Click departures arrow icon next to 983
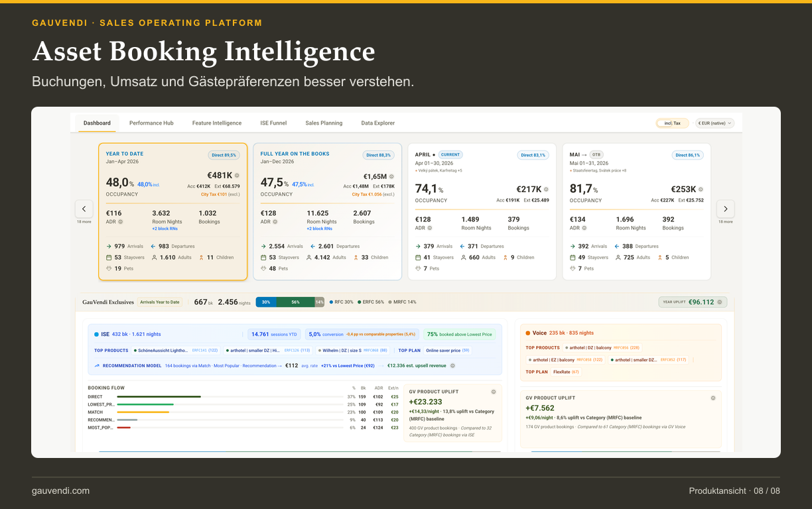The image size is (812, 509). point(153,246)
